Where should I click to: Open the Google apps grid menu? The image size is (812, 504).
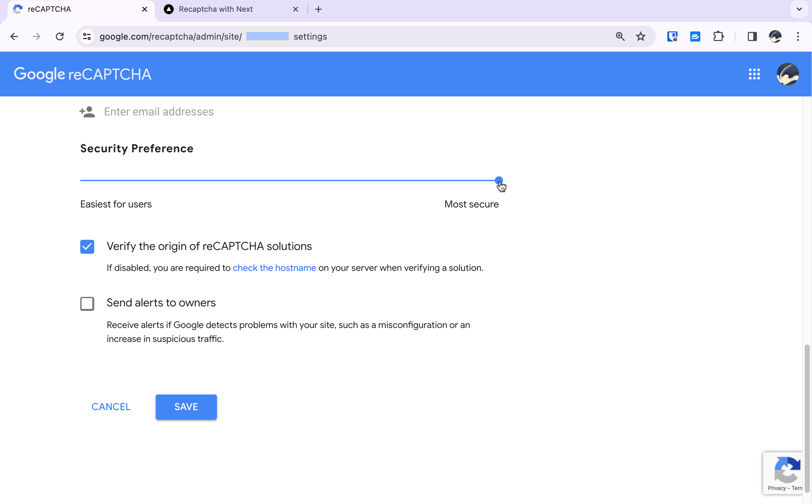(755, 74)
